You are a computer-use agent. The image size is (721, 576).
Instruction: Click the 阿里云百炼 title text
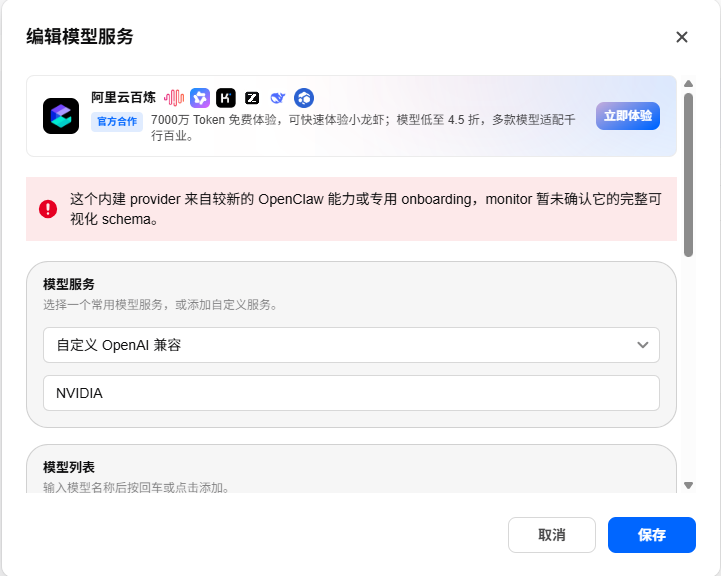tap(123, 97)
